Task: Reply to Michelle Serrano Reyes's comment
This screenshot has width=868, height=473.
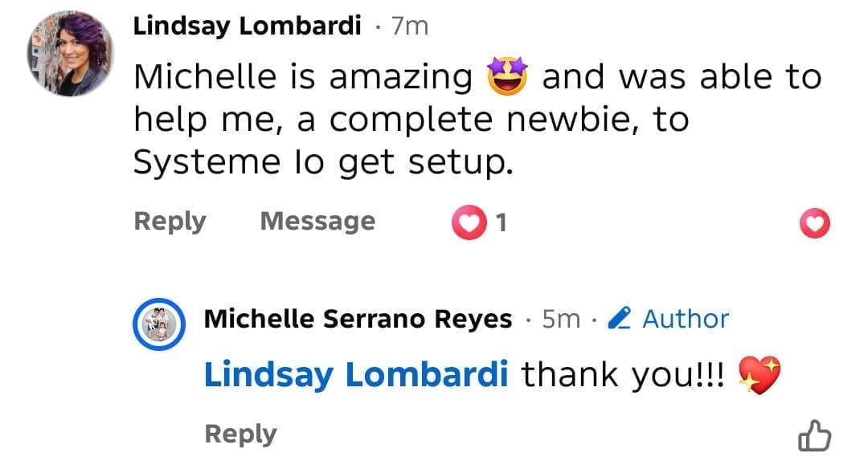Action: point(240,434)
